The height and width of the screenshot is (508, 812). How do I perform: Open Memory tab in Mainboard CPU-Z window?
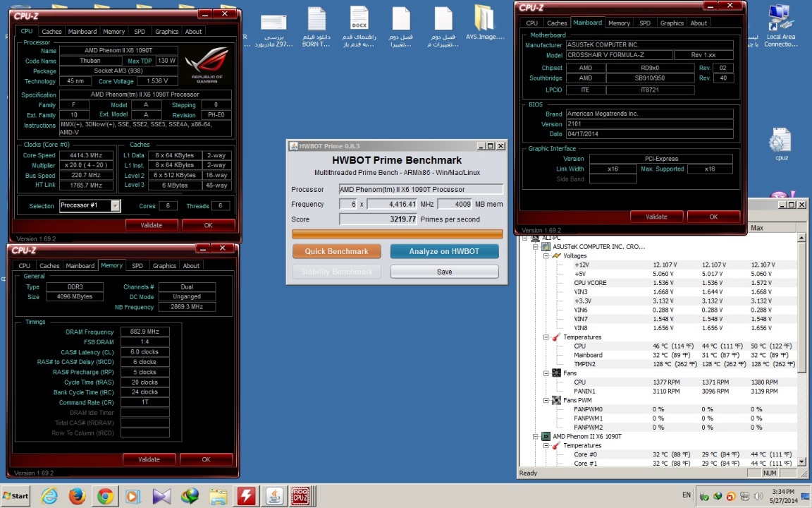point(619,23)
